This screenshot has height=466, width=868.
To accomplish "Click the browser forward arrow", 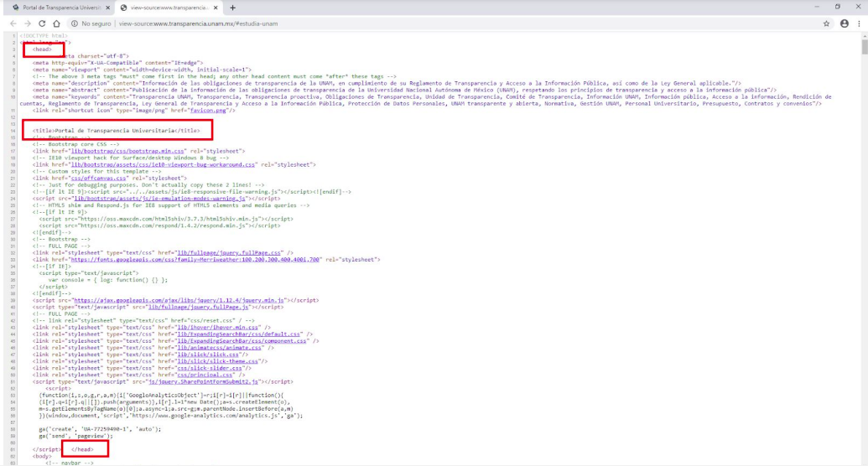I will [x=27, y=23].
